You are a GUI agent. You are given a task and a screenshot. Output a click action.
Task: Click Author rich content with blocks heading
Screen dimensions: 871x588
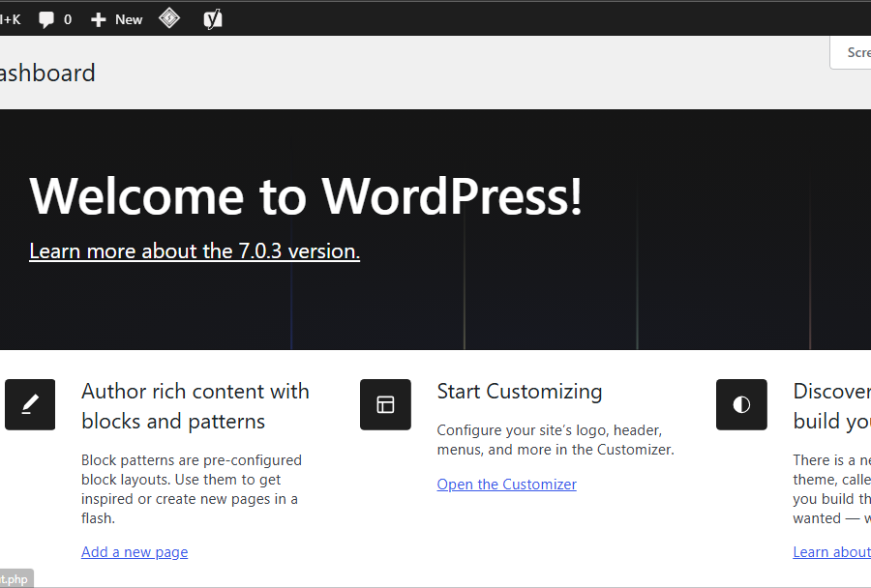tap(195, 406)
